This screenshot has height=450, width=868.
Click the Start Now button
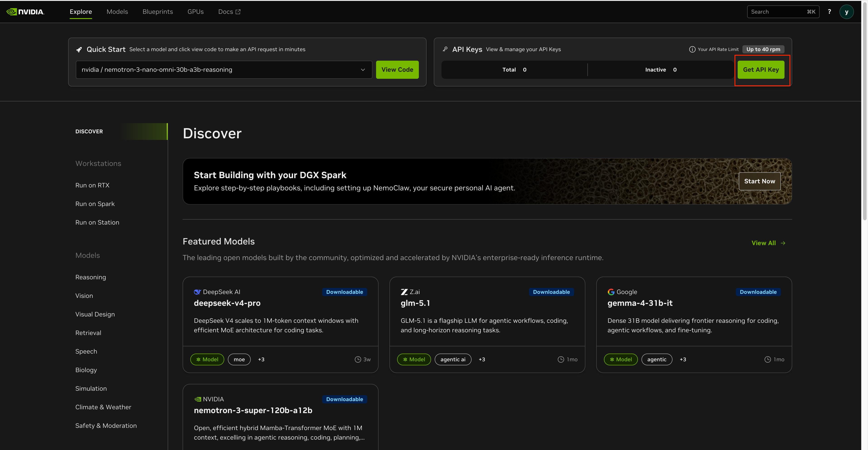759,181
